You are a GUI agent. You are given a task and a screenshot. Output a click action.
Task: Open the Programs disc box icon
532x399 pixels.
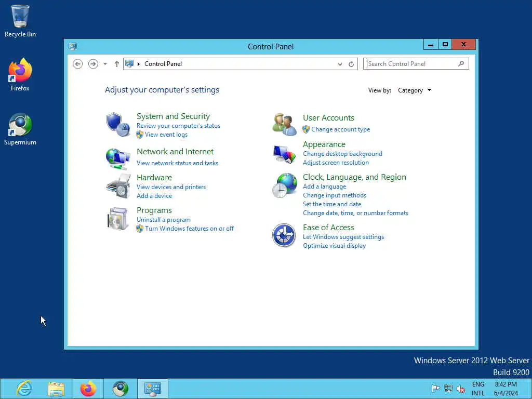click(117, 219)
